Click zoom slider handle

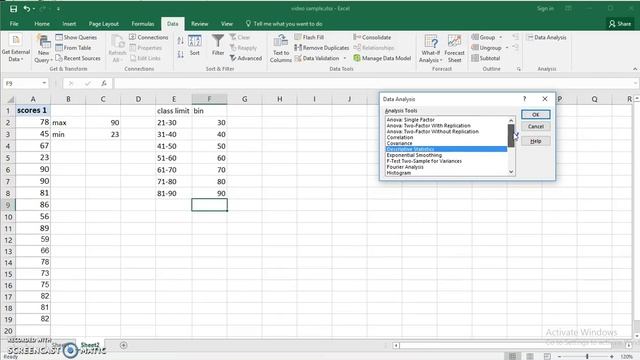587,356
